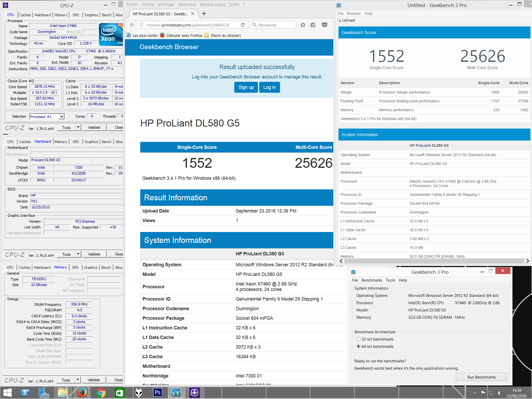
Task: Switch to Geekbench in the taskbar
Action: click(176, 393)
